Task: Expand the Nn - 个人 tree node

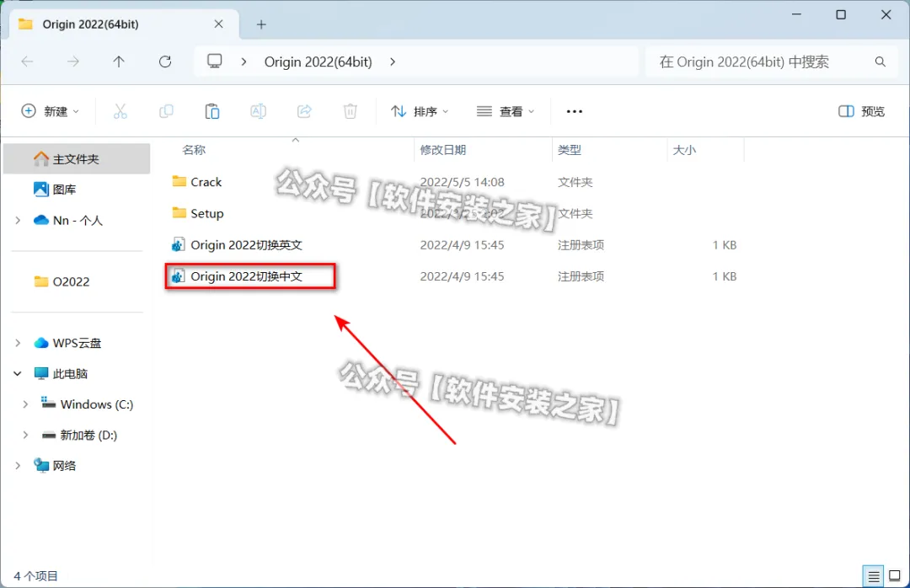Action: [x=18, y=220]
